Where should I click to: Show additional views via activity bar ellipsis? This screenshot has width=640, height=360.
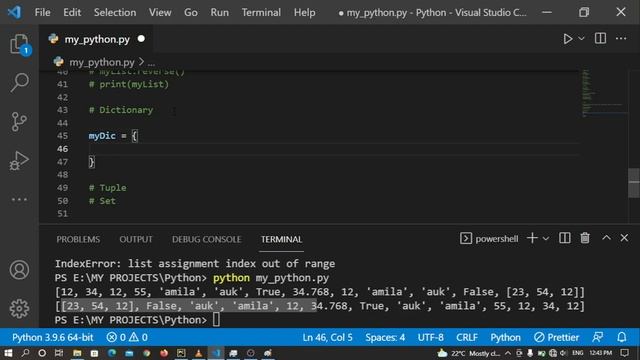tap(19, 200)
